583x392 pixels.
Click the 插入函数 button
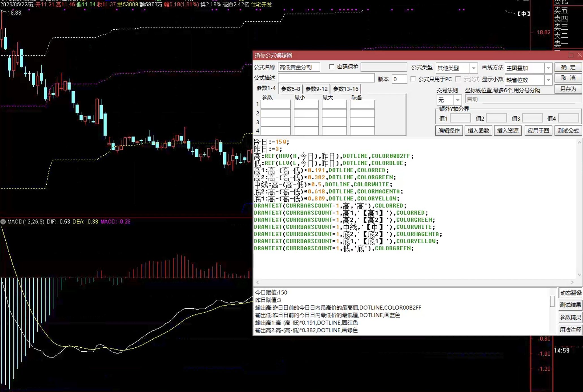pos(478,130)
